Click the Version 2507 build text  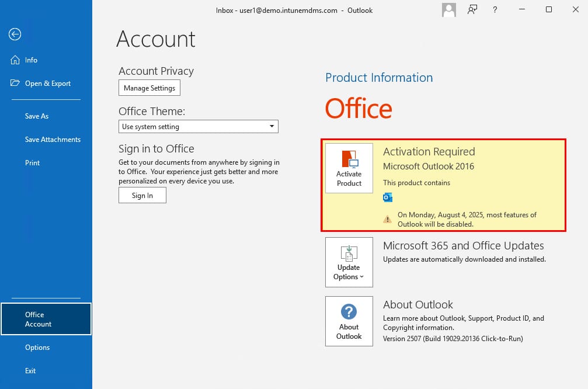(453, 339)
